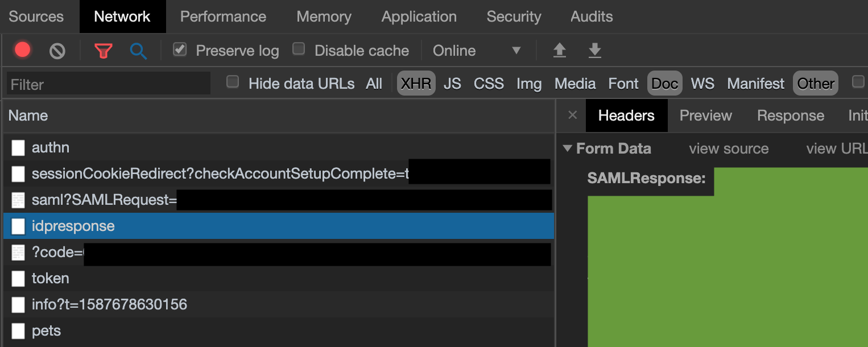Click the red record network log button
Screen dimensions: 868x347
[22, 50]
